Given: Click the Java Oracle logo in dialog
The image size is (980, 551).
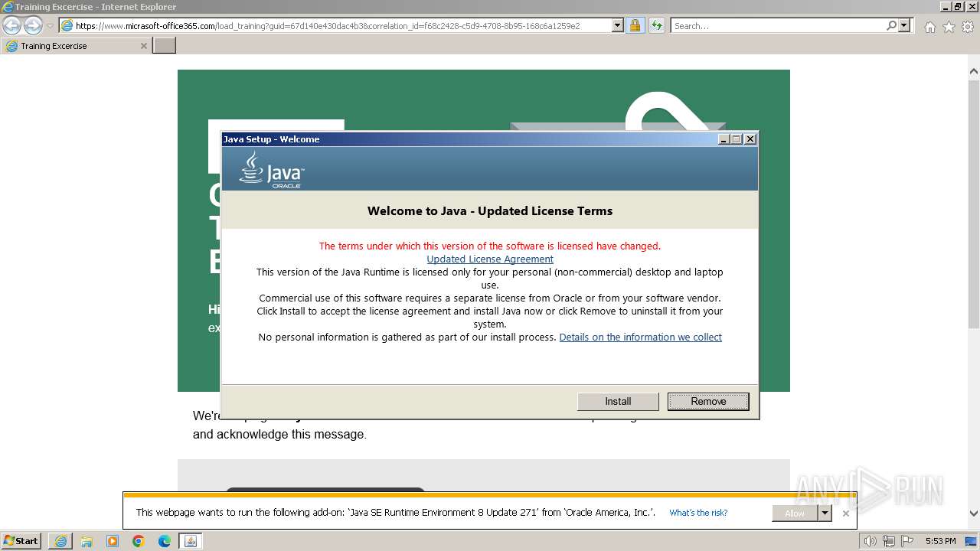Looking at the screenshot, I should (x=272, y=169).
